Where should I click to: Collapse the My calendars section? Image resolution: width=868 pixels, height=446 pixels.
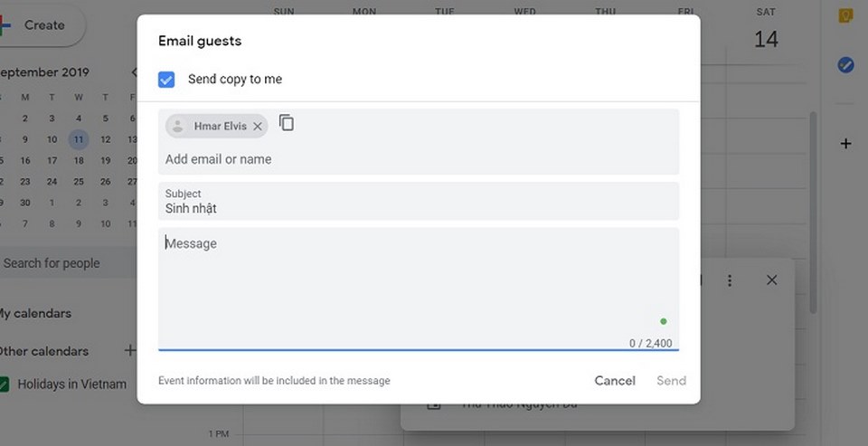[x=36, y=313]
